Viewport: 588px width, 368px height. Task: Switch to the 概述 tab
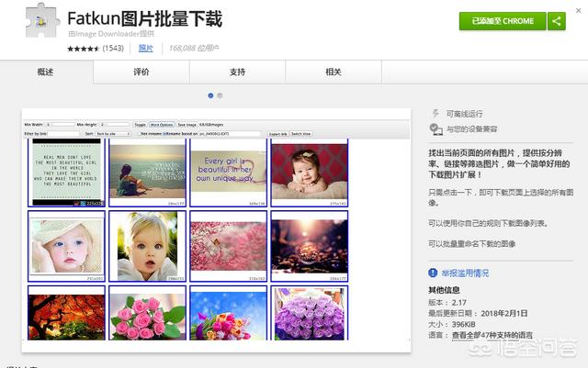45,72
